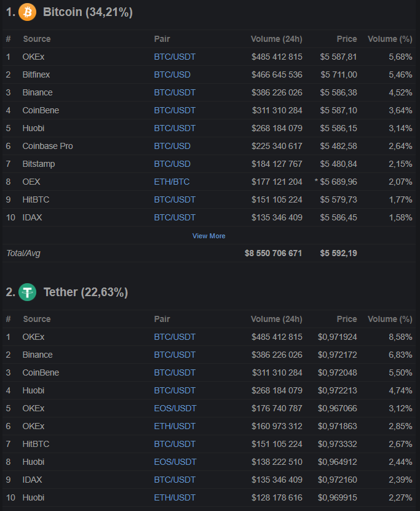Open Huobi ETH/USDT pair link
This screenshot has height=511, width=420.
(x=175, y=497)
